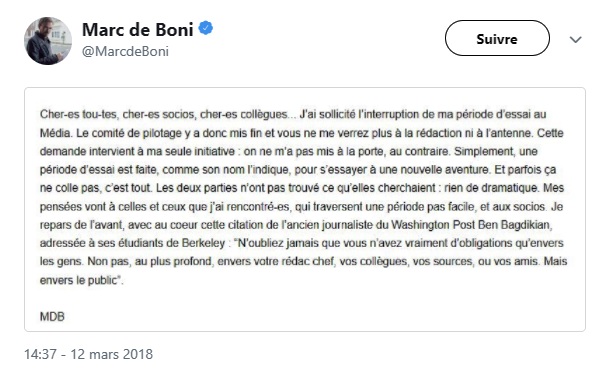
Task: Click the 12 mars 2018 date
Action: click(x=112, y=354)
